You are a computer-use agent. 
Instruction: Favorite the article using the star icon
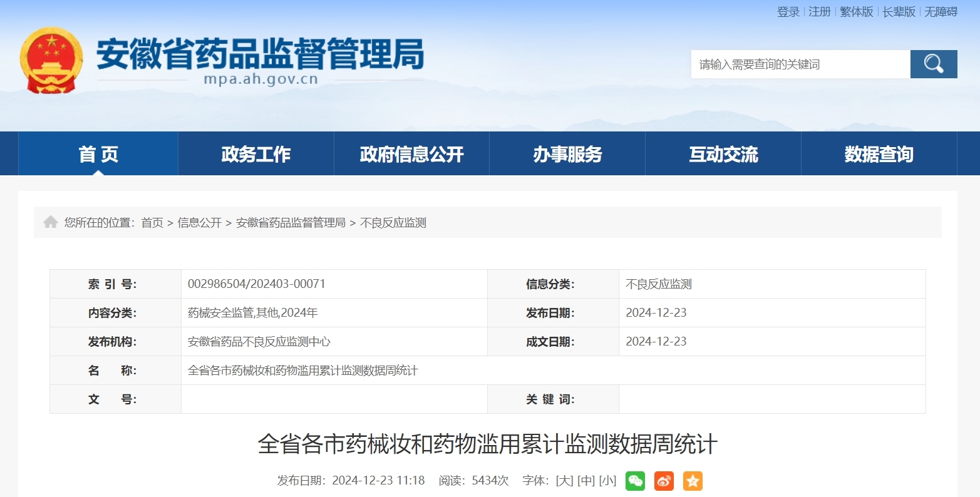click(692, 481)
